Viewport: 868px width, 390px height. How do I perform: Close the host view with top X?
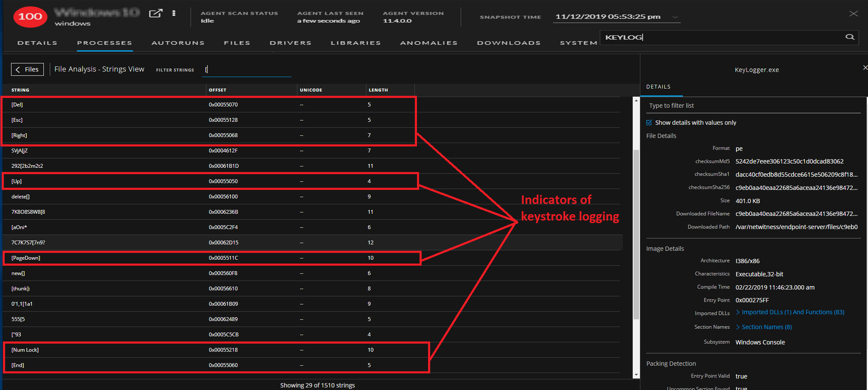coord(853,14)
